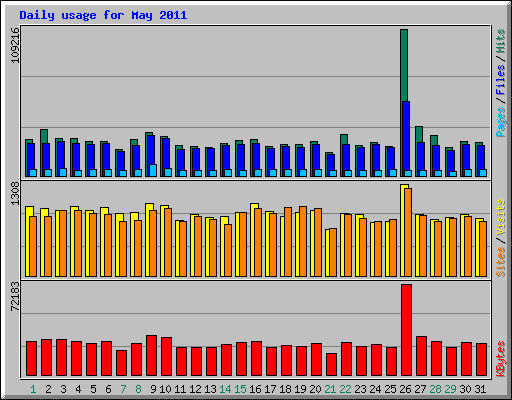This screenshot has height=400, width=512.
Task: Click the day 11 x-axis label
Action: [180, 389]
